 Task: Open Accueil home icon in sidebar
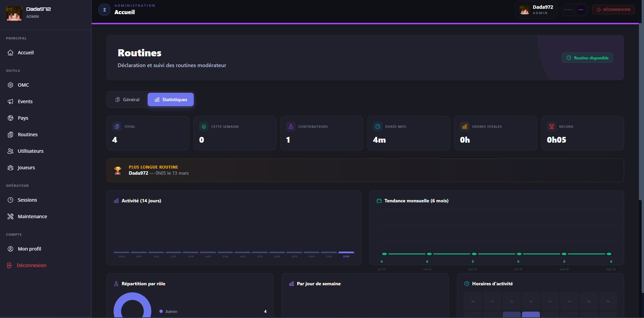tap(10, 53)
